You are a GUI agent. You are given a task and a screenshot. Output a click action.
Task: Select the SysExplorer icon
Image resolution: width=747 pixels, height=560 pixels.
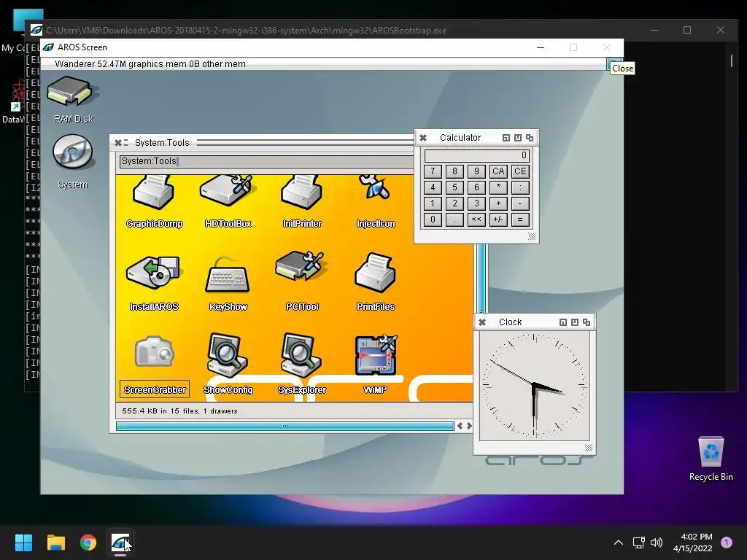302,365
